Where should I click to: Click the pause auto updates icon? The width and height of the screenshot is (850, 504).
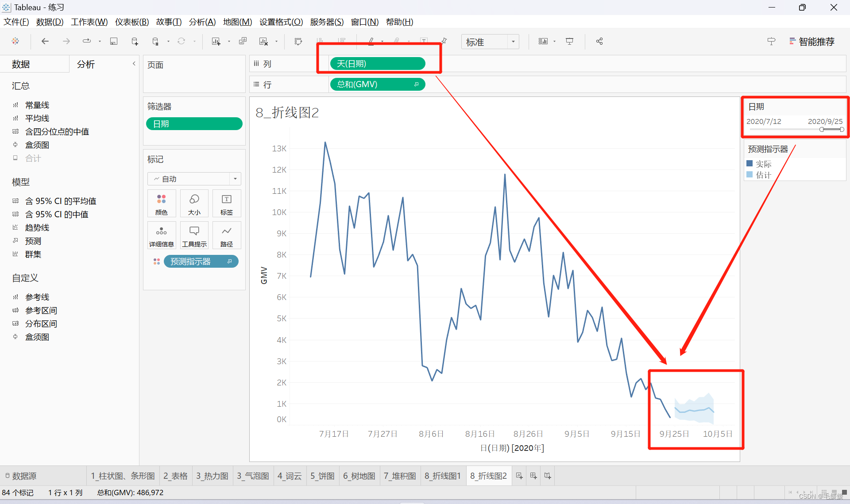156,41
